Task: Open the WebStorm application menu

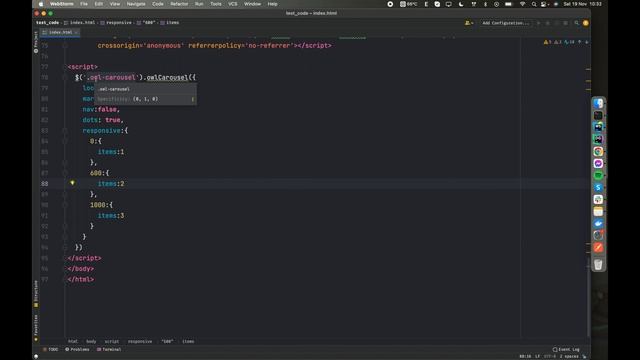Action: pyautogui.click(x=62, y=4)
